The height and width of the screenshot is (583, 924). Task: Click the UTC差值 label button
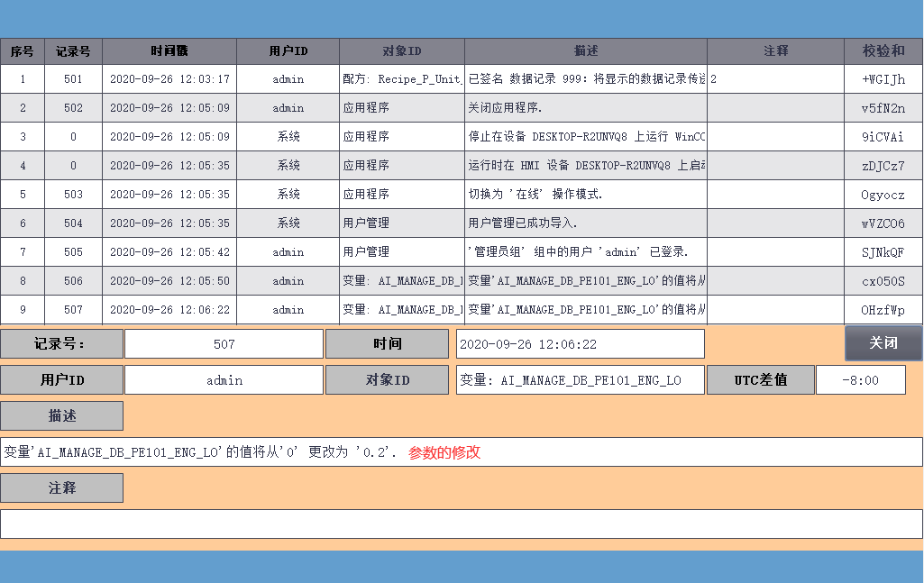(761, 380)
